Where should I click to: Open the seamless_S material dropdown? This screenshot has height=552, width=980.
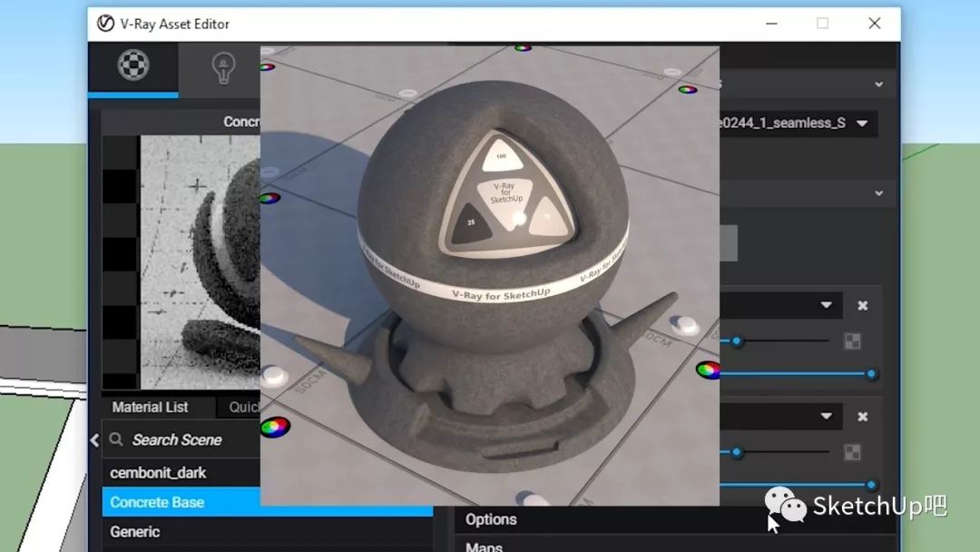861,123
